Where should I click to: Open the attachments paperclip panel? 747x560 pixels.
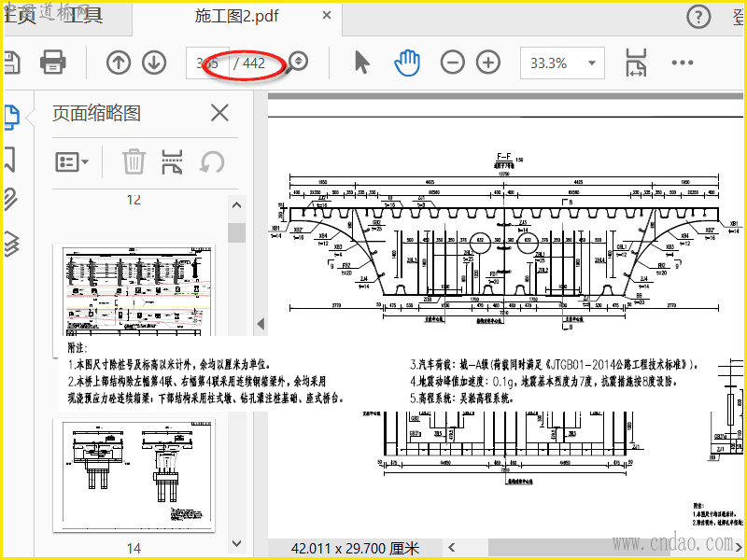pos(10,198)
